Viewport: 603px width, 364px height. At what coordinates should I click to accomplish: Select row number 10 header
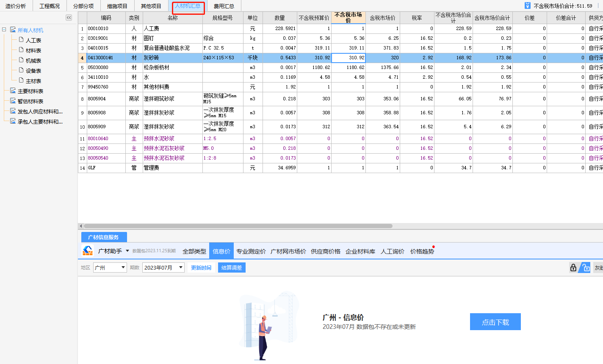(83, 127)
